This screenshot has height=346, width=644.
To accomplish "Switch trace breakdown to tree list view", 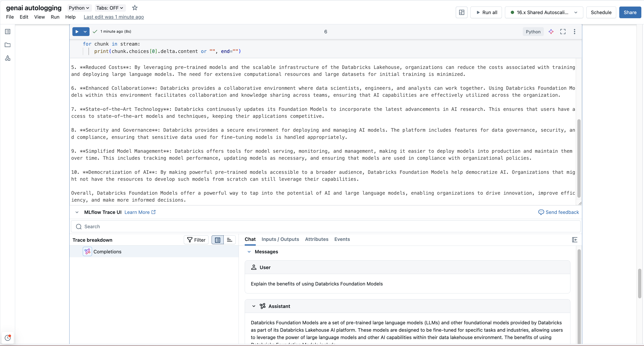I will (x=218, y=240).
